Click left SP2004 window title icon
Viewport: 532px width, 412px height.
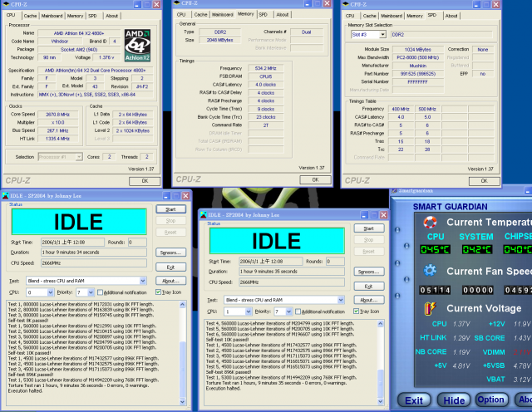[x=6, y=196]
